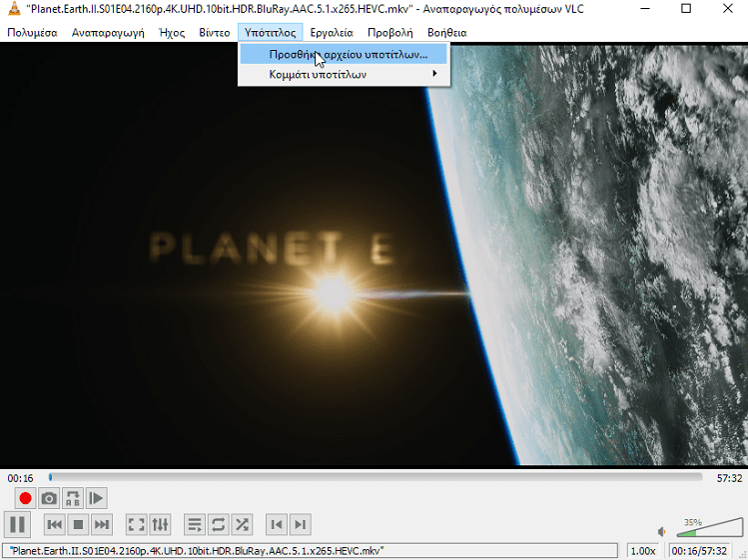Pause the video playback

point(18,525)
